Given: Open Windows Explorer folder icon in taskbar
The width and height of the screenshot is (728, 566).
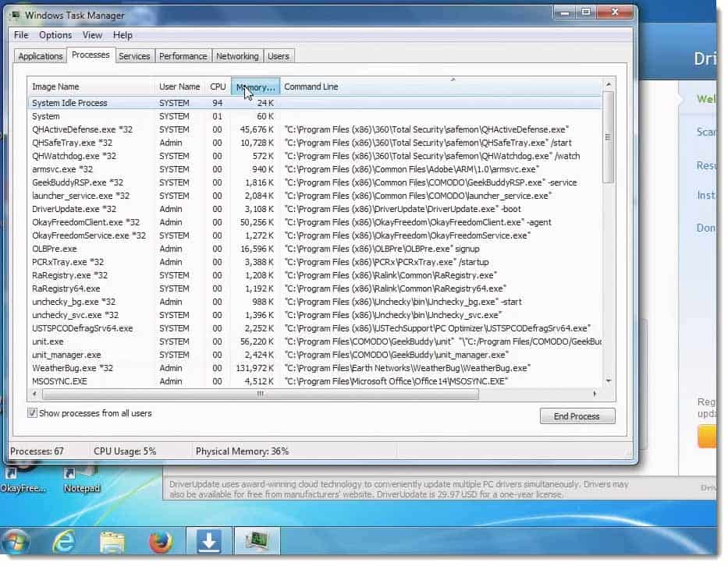Looking at the screenshot, I should pos(112,542).
